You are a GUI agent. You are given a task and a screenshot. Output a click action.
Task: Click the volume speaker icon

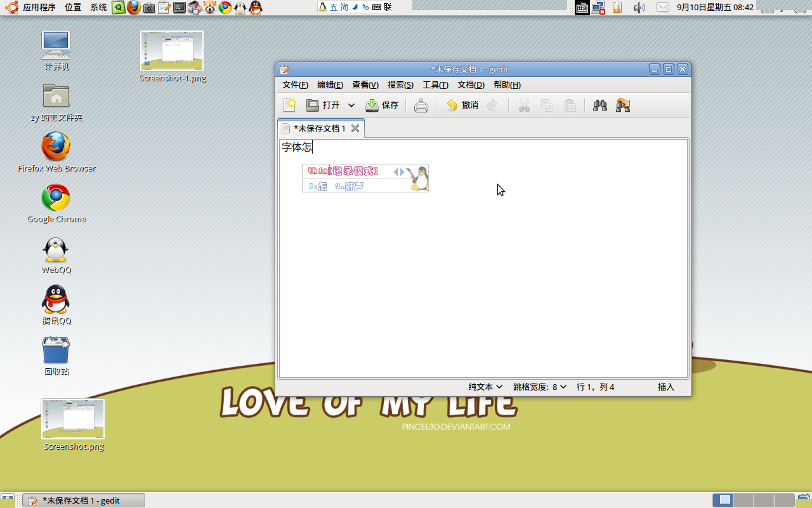pyautogui.click(x=639, y=8)
